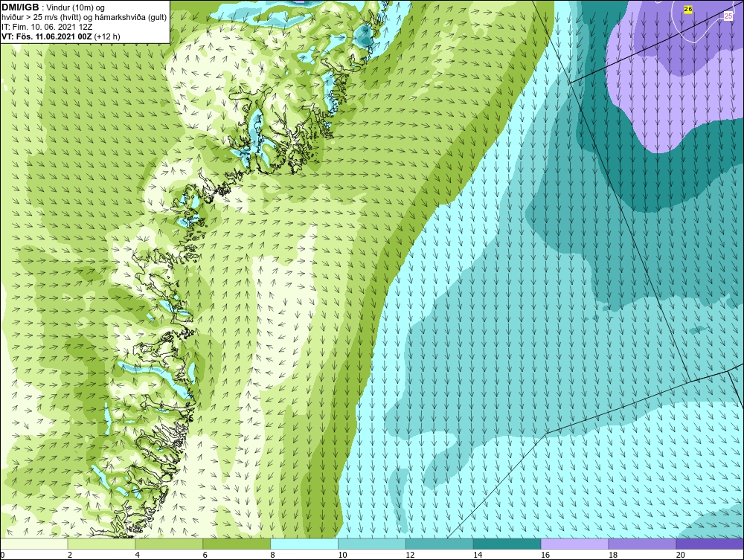The width and height of the screenshot is (744, 560).
Task: Click the legend scale value 12
Action: 410,556
